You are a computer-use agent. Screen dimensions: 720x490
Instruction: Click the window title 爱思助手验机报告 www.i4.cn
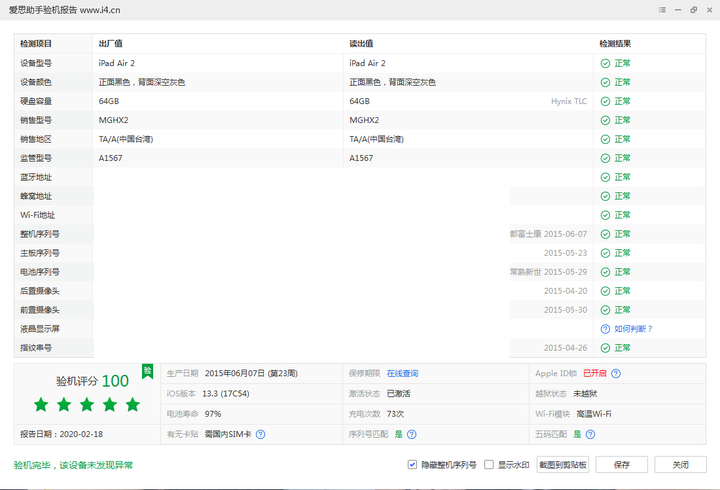[64, 10]
